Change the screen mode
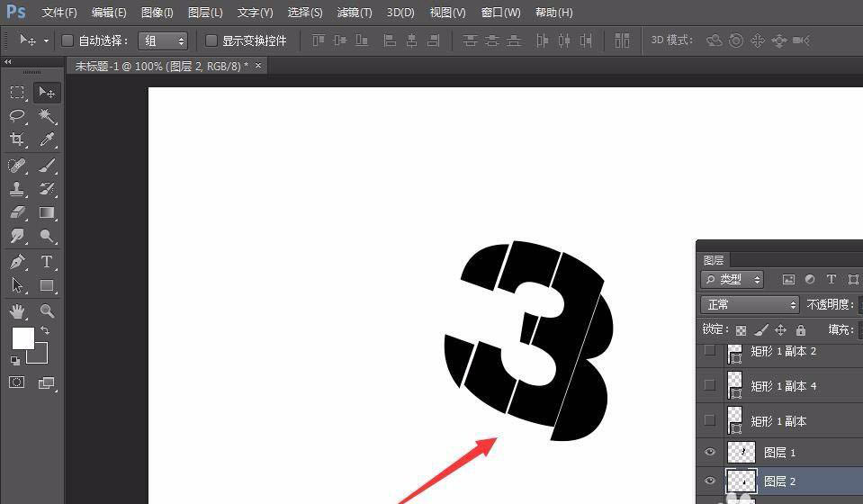863x504 pixels. click(46, 382)
